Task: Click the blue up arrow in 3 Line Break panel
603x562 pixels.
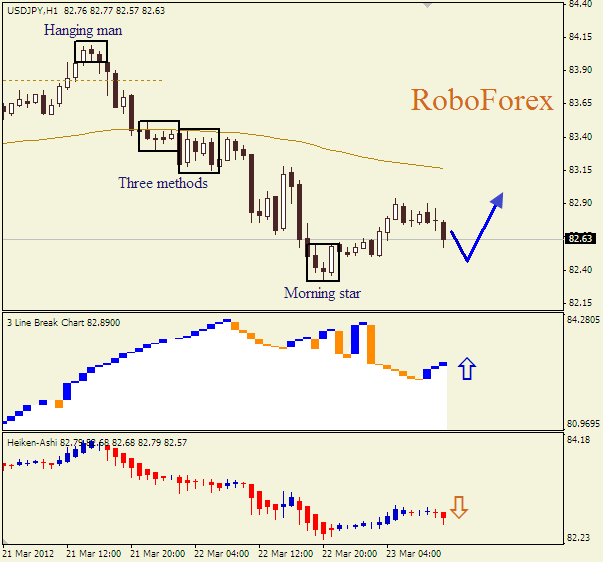Action: tap(466, 370)
